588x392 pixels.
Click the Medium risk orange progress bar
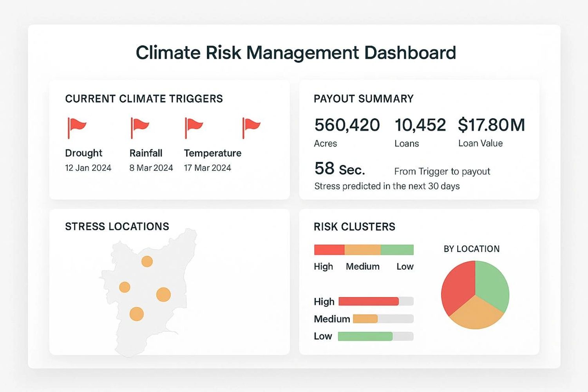[365, 319]
